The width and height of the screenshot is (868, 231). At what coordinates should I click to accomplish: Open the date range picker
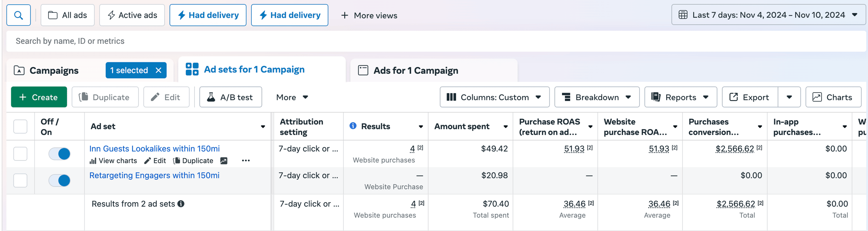pyautogui.click(x=768, y=15)
